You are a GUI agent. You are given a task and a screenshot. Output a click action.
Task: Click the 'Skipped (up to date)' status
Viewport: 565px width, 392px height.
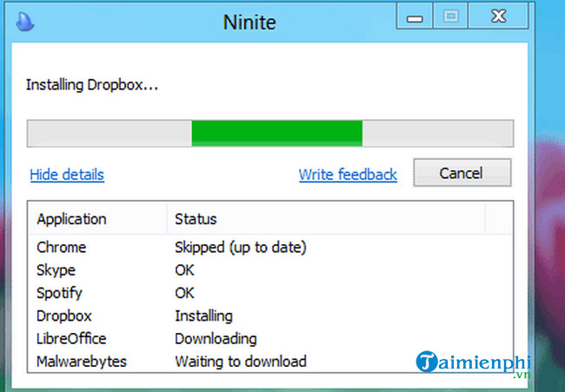pyautogui.click(x=241, y=248)
